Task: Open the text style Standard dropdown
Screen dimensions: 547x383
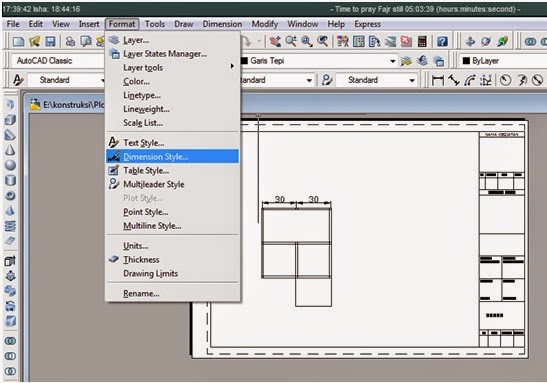Action: pyautogui.click(x=66, y=80)
